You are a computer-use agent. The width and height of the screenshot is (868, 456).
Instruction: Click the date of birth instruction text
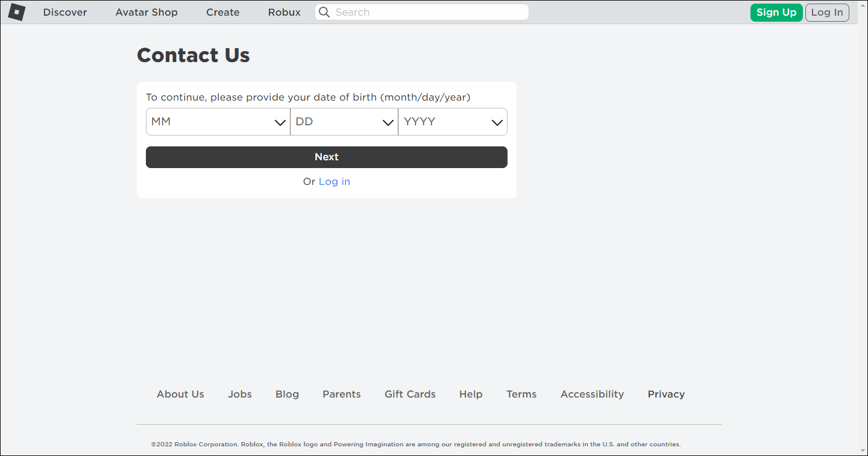[308, 97]
